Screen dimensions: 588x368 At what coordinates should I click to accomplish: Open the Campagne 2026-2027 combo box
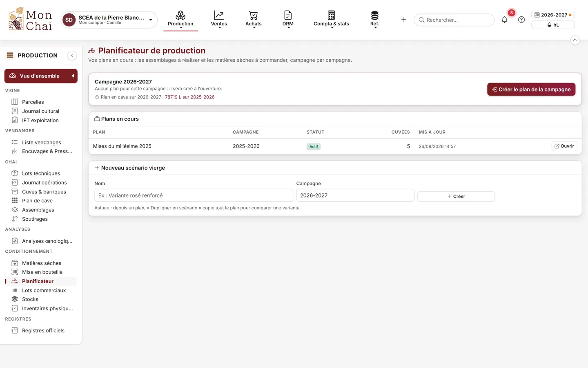click(x=355, y=195)
